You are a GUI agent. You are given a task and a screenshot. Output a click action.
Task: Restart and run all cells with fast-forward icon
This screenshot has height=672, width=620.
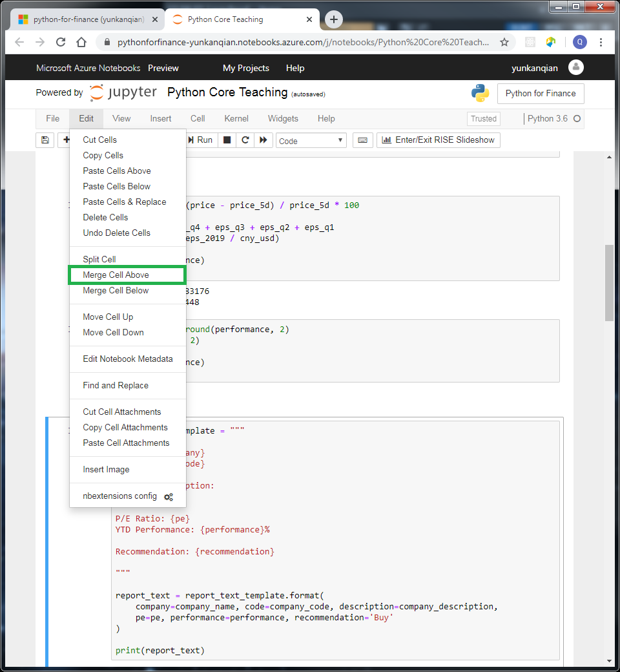click(x=264, y=140)
